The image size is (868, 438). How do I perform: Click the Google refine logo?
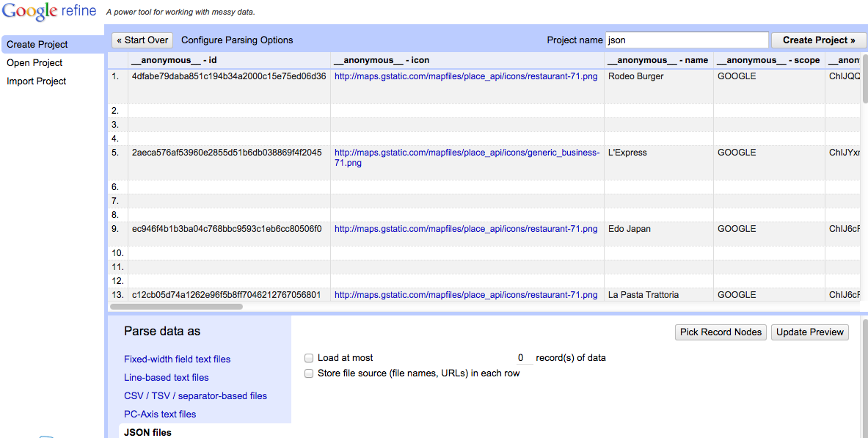49,12
